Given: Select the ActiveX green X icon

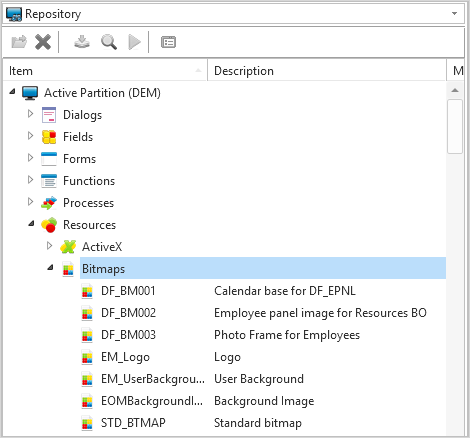Looking at the screenshot, I should (x=68, y=247).
